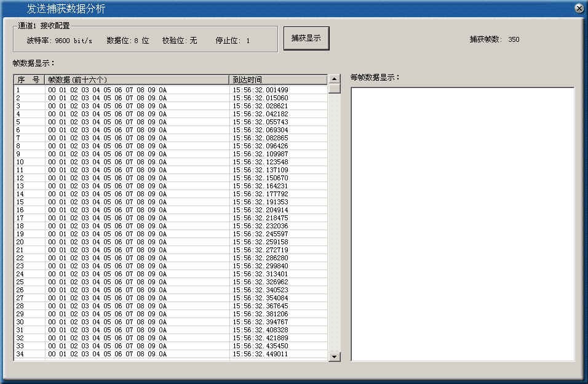Select frame row number 29

[170, 314]
